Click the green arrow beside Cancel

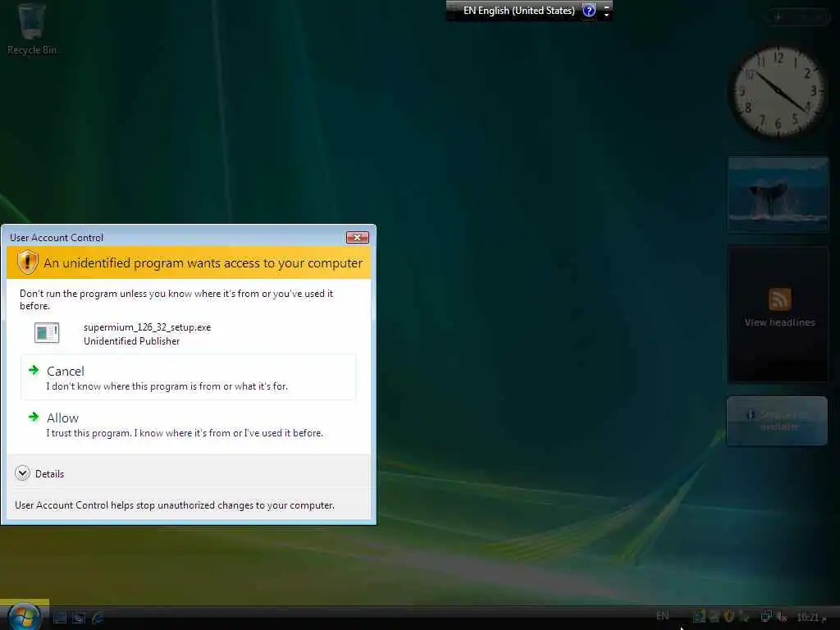pyautogui.click(x=34, y=370)
